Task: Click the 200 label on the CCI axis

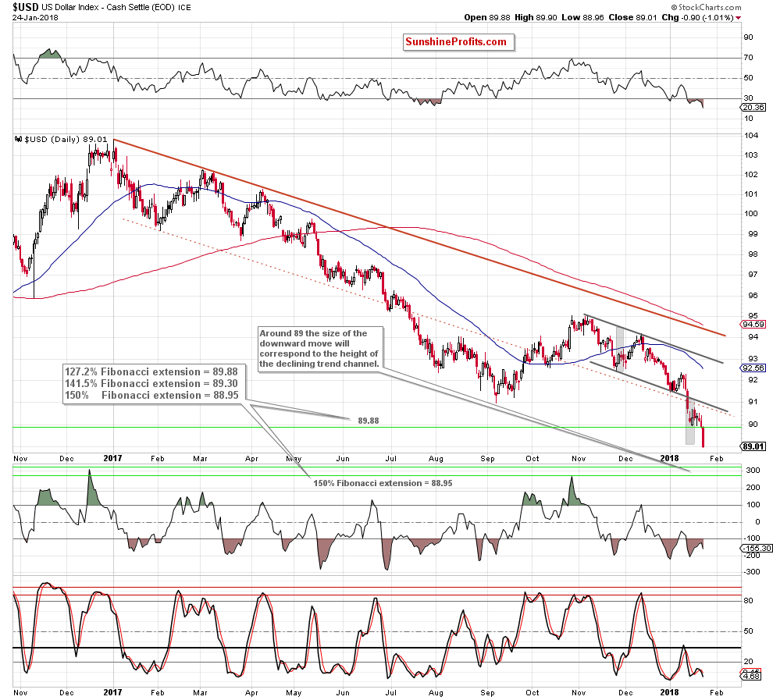Action: (x=752, y=488)
